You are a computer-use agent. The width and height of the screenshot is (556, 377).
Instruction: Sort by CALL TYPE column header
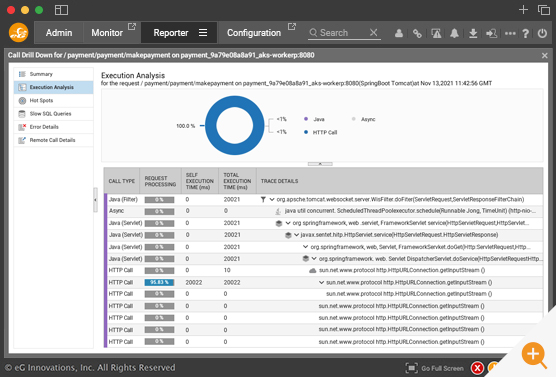coord(122,181)
